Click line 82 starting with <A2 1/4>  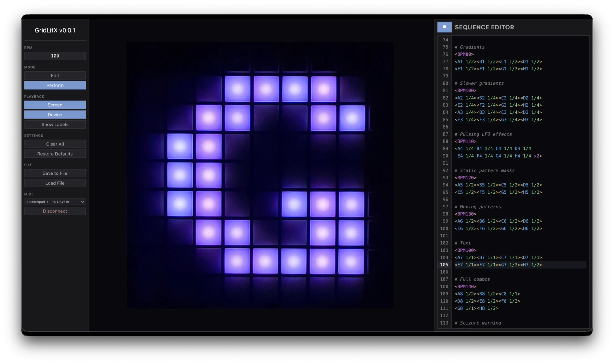click(x=498, y=98)
